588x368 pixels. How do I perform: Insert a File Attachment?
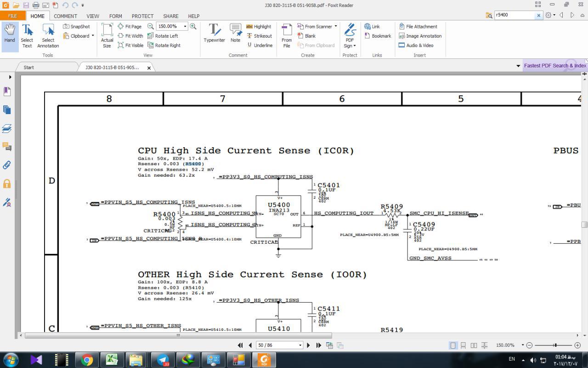[x=418, y=27]
